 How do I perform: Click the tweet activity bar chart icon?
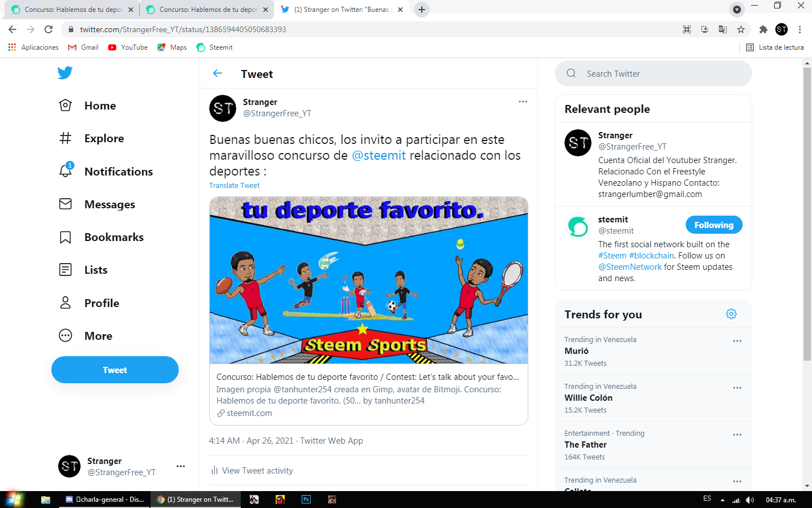pos(214,471)
